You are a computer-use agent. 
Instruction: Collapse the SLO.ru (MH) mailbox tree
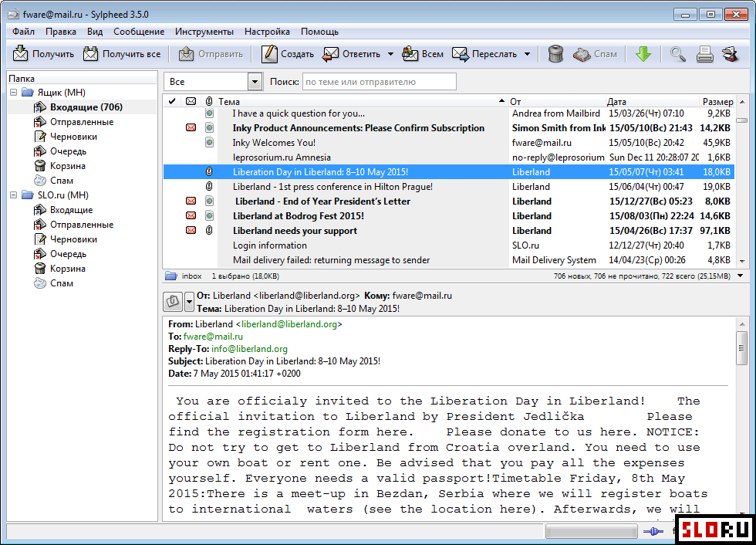pyautogui.click(x=14, y=195)
